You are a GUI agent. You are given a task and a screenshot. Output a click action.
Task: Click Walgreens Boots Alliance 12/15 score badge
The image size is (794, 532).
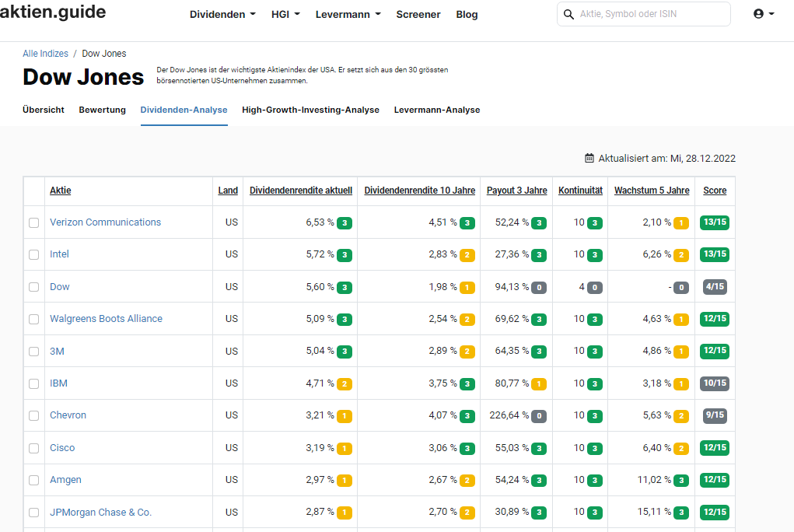coord(715,319)
